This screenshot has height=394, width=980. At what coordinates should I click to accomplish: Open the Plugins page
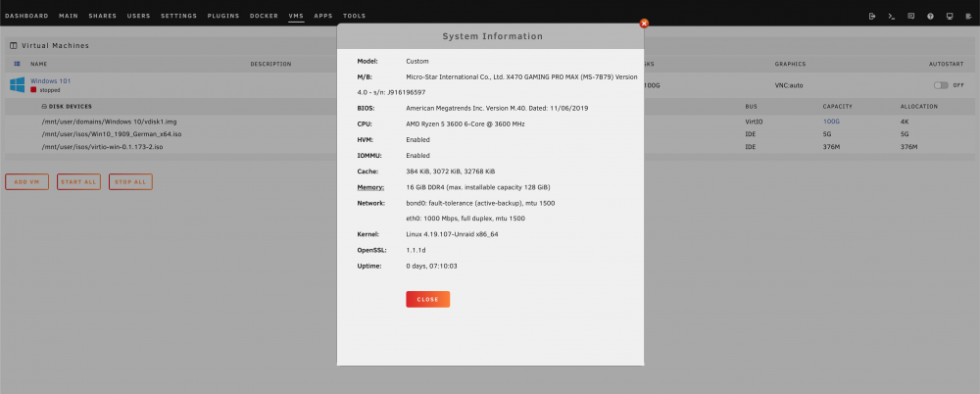(223, 17)
